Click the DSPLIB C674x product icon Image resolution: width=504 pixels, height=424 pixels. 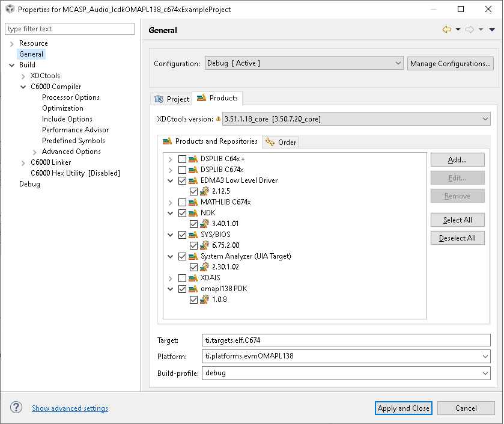193,170
